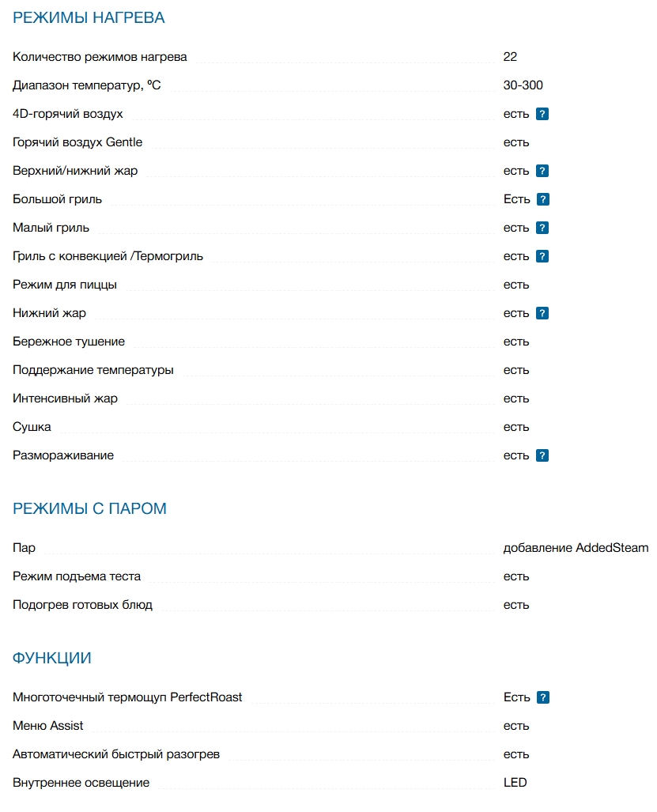Show help tooltip for Большой гриль

point(543,199)
